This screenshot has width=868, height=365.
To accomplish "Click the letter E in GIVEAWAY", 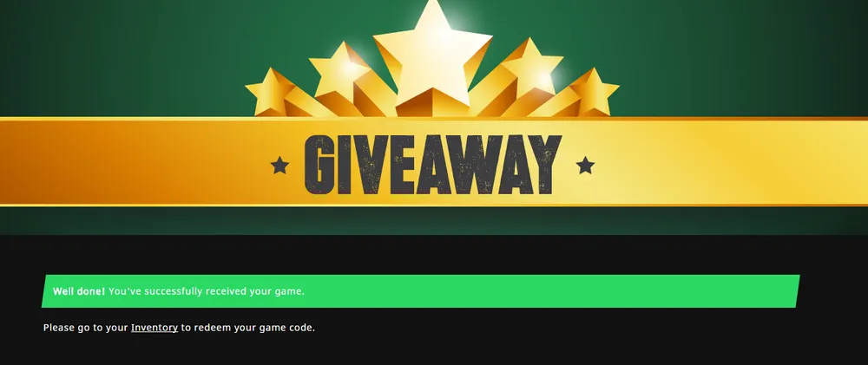I will coord(403,164).
